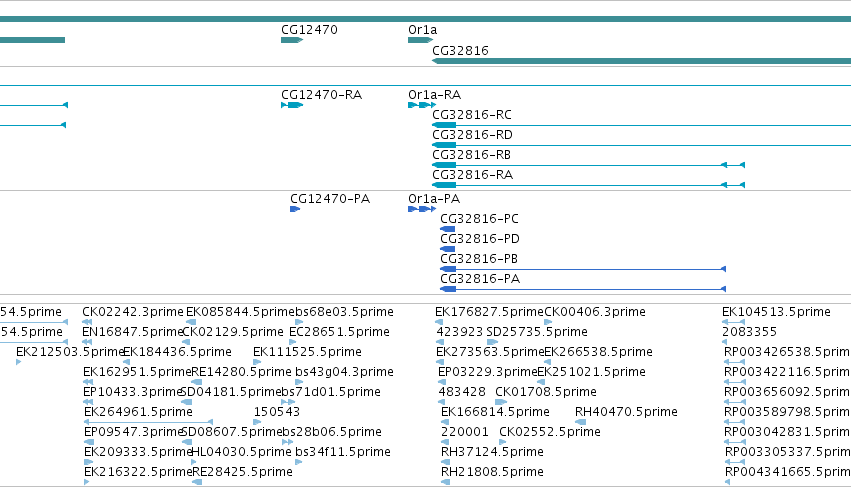Select the 2083355 feature label
Screen dimensions: 851x487
[750, 332]
